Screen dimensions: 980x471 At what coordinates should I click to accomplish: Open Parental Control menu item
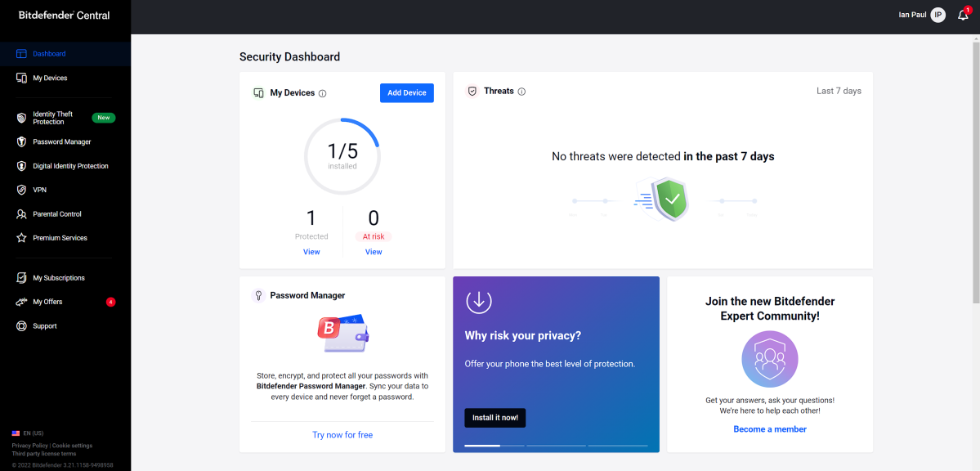pos(65,214)
